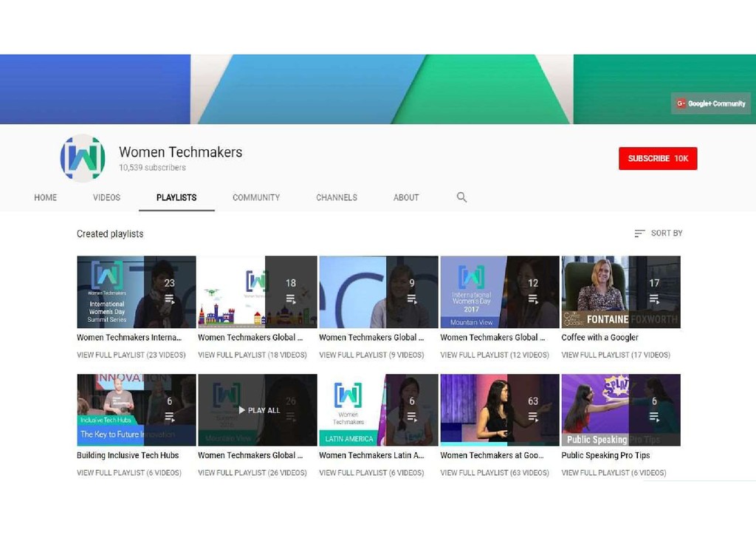Screen dimensions: 756x535
Task: Open the Channels tab
Action: pos(337,197)
